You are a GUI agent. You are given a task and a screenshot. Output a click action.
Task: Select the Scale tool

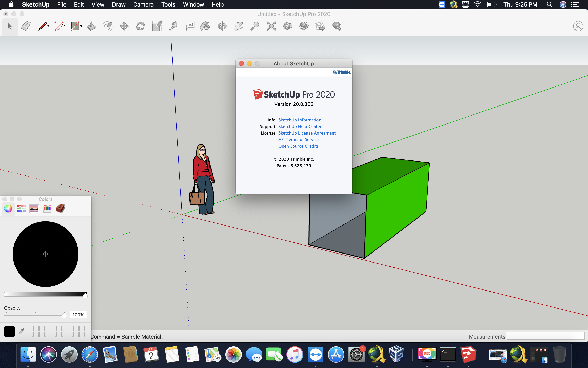click(157, 26)
